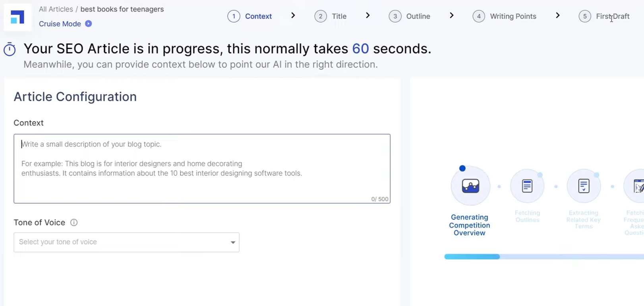Image resolution: width=644 pixels, height=306 pixels.
Task: Switch to the Title step
Action: (x=339, y=16)
